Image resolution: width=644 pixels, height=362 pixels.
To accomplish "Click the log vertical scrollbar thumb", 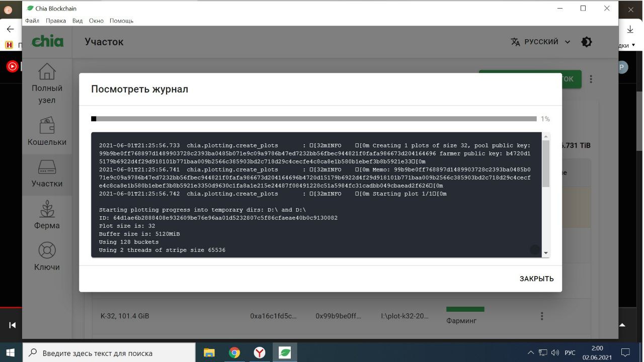I will click(546, 164).
